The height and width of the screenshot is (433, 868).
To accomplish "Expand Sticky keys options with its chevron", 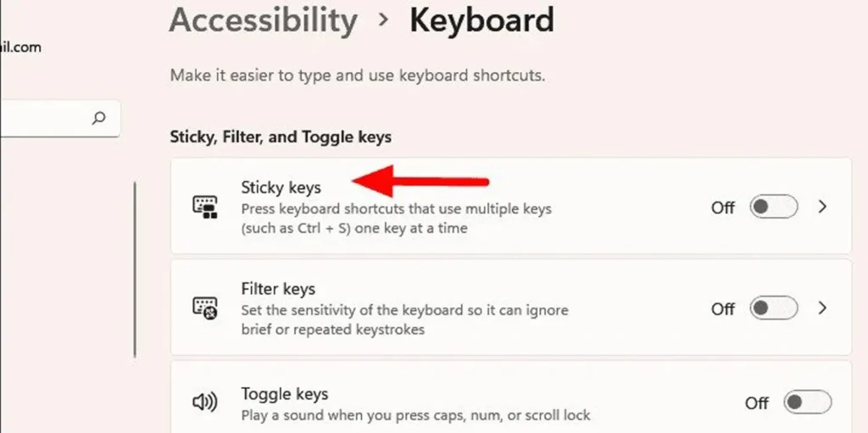I will (822, 207).
